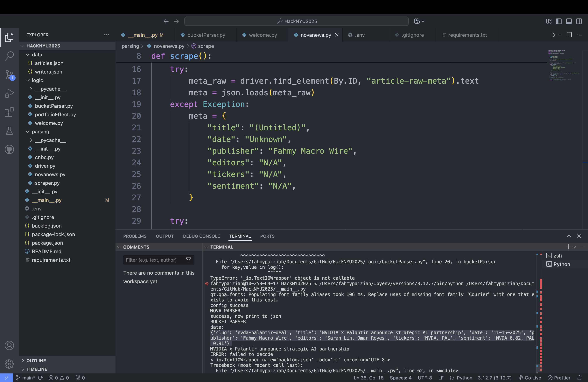Open the Testing flask view
588x382 pixels.
click(x=9, y=131)
